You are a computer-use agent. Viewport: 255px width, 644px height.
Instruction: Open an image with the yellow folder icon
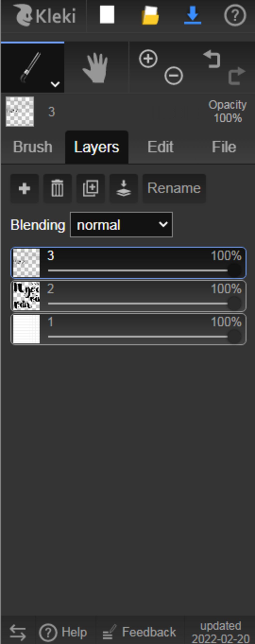[150, 15]
